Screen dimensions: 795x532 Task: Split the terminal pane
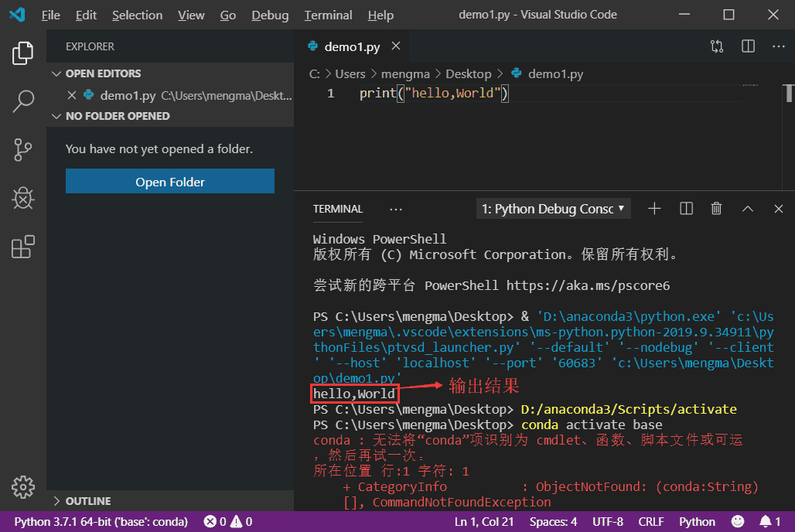pyautogui.click(x=685, y=208)
